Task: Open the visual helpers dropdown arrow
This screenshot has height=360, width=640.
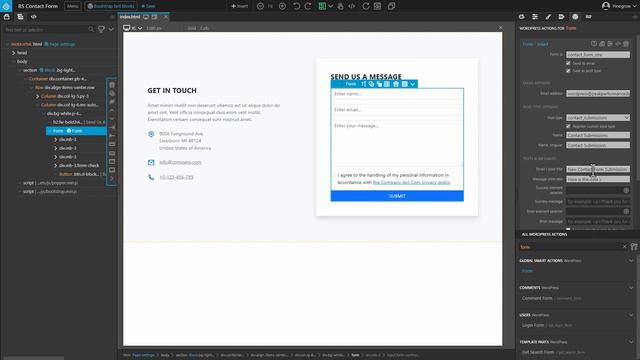Action: [x=331, y=6]
